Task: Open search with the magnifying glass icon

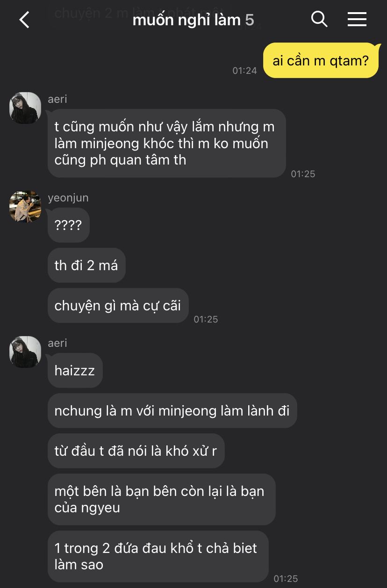Action: tap(319, 19)
